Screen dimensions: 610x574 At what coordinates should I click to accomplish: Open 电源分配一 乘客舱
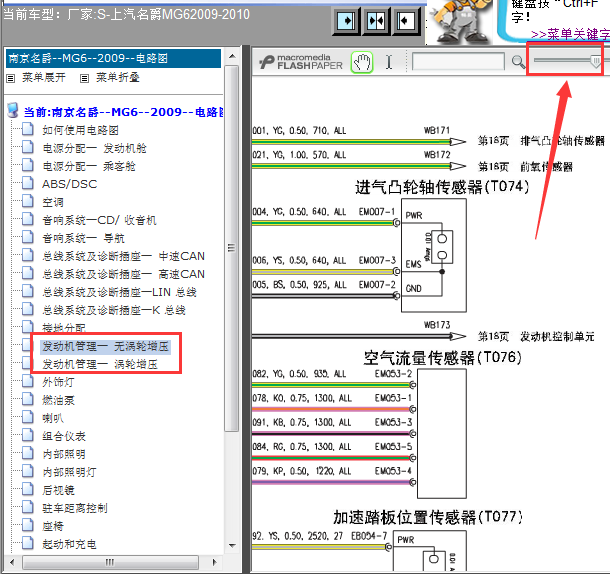[x=89, y=166]
